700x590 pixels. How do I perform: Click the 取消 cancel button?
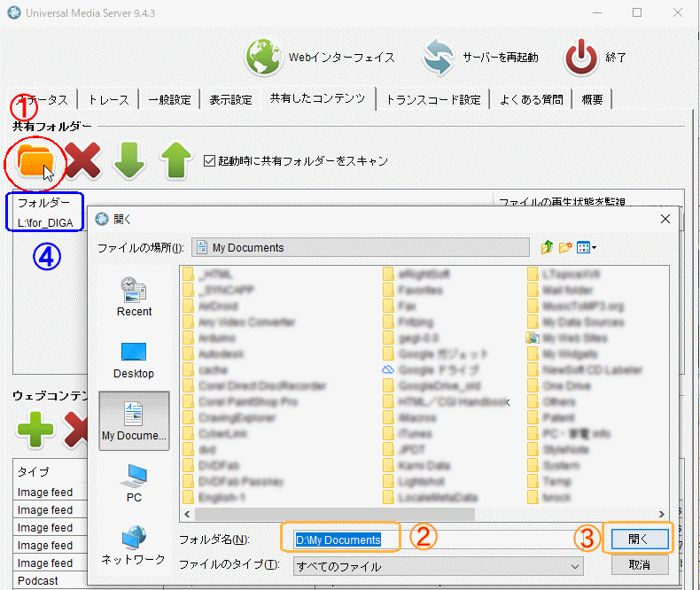click(637, 564)
